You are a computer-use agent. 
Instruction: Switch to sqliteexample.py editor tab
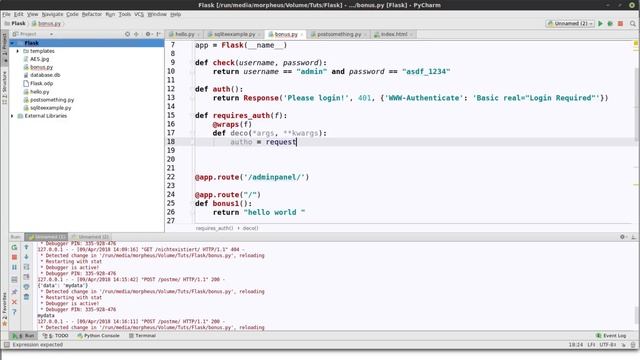pyautogui.click(x=234, y=34)
